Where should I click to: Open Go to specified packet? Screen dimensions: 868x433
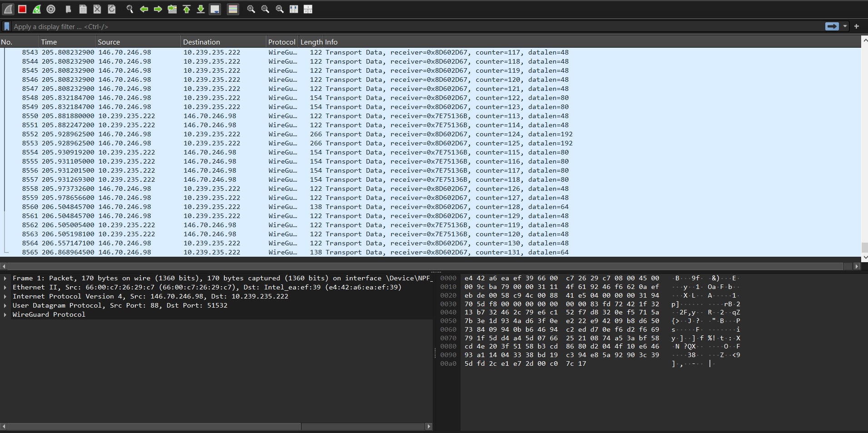click(172, 9)
